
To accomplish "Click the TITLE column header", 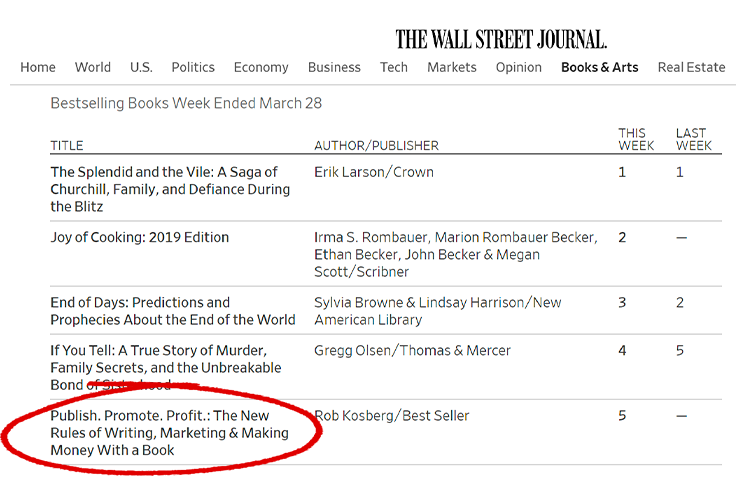I will (67, 146).
